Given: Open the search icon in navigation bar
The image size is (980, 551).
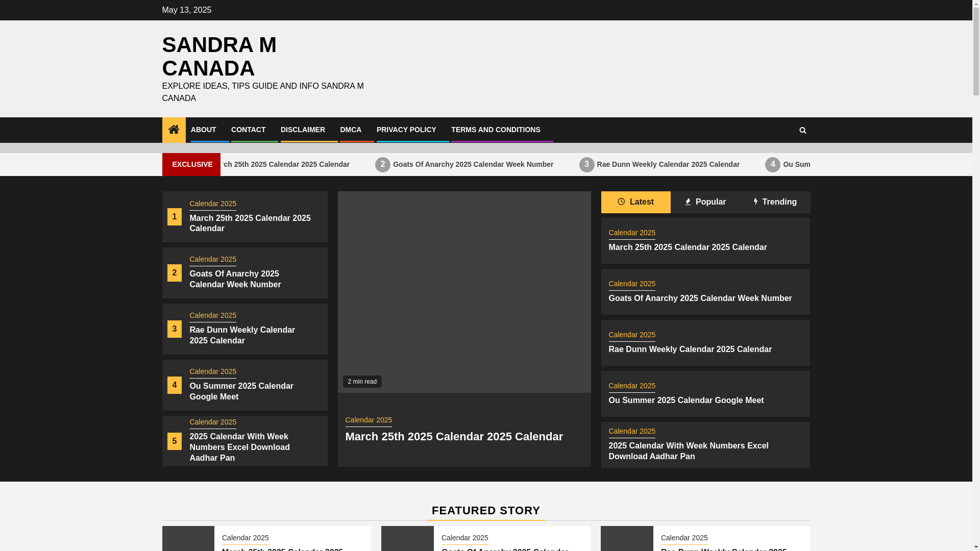Looking at the screenshot, I should click(x=802, y=130).
